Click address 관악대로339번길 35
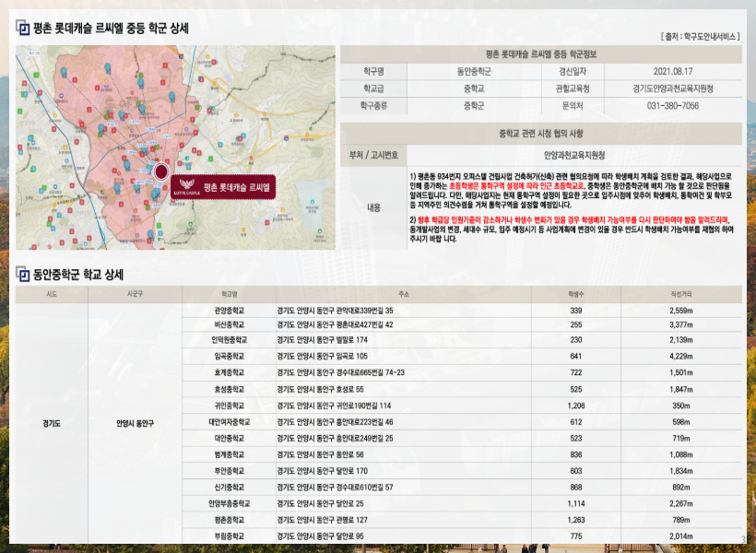This screenshot has height=553, width=756. [x=364, y=311]
